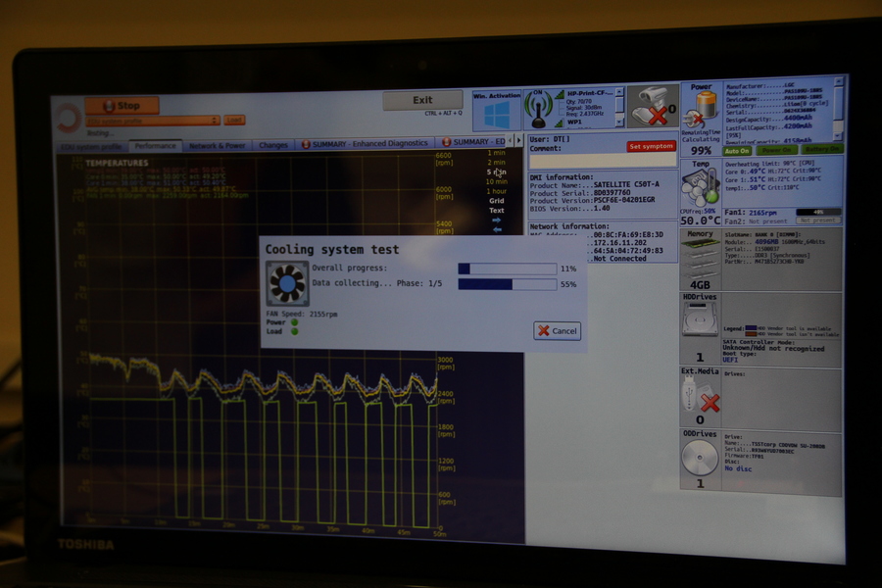The image size is (882, 588).
Task: Click the HDDrives hard disk icon
Action: [700, 319]
